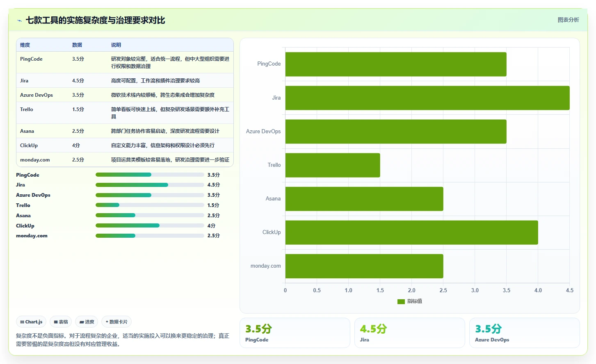Select the Asana table row name
The image size is (596, 364).
(x=27, y=131)
